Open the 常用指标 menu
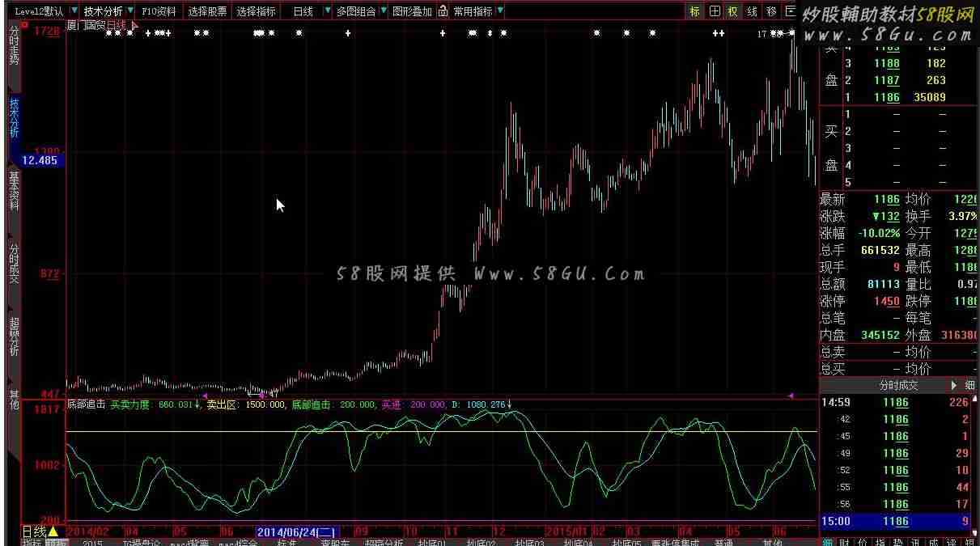Image resolution: width=980 pixels, height=546 pixels. (473, 11)
